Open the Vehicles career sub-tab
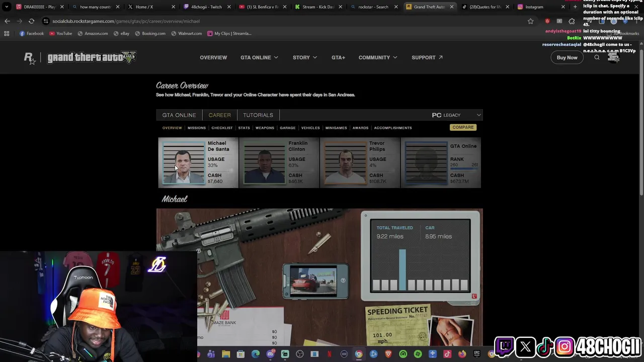This screenshot has width=644, height=362. [x=310, y=128]
